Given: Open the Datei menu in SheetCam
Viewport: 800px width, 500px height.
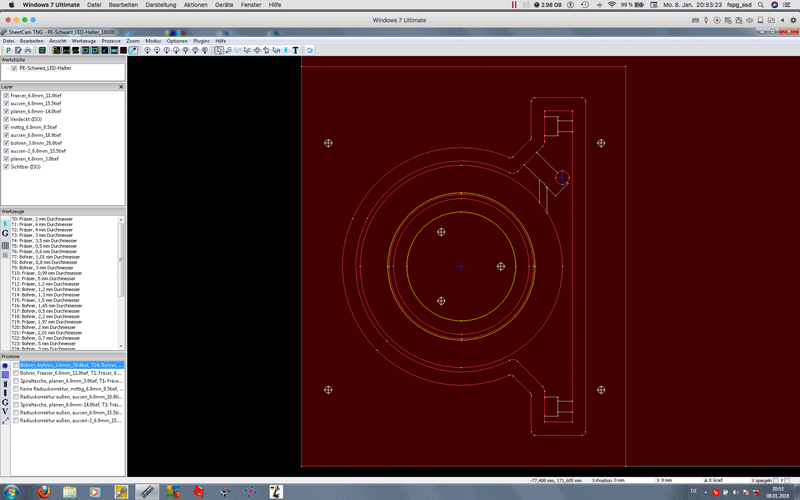Looking at the screenshot, I should 9,41.
